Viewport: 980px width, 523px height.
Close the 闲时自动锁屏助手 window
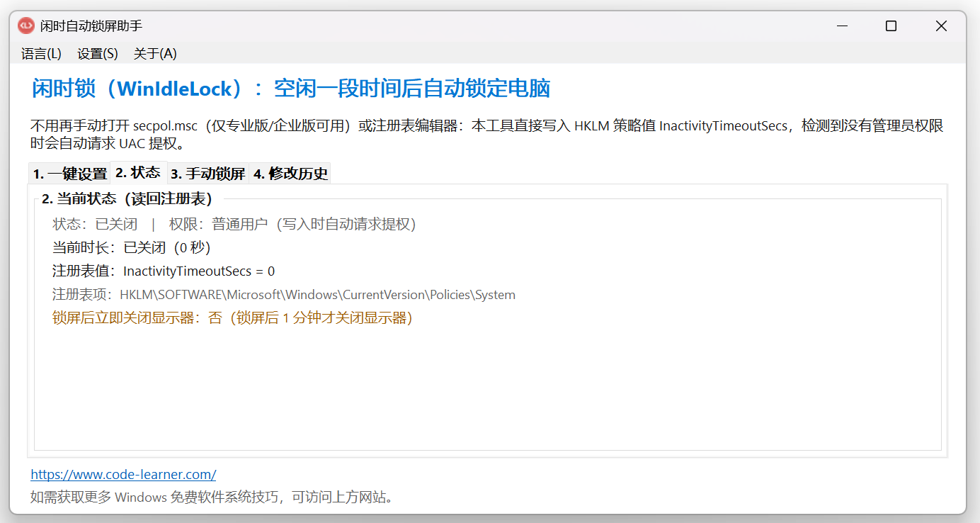tap(941, 26)
